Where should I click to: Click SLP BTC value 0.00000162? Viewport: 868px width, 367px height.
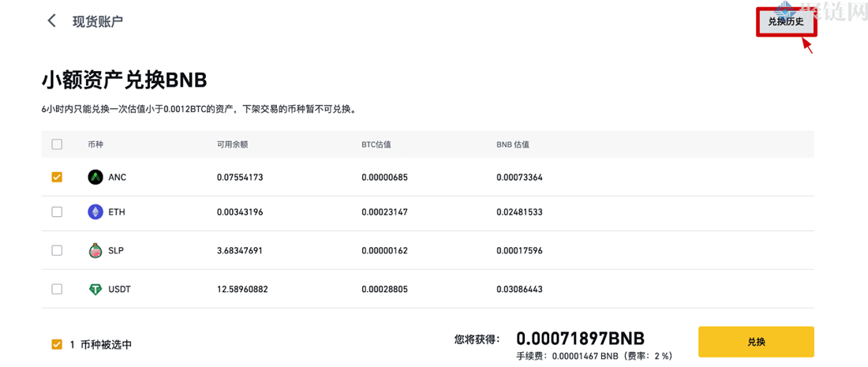385,251
